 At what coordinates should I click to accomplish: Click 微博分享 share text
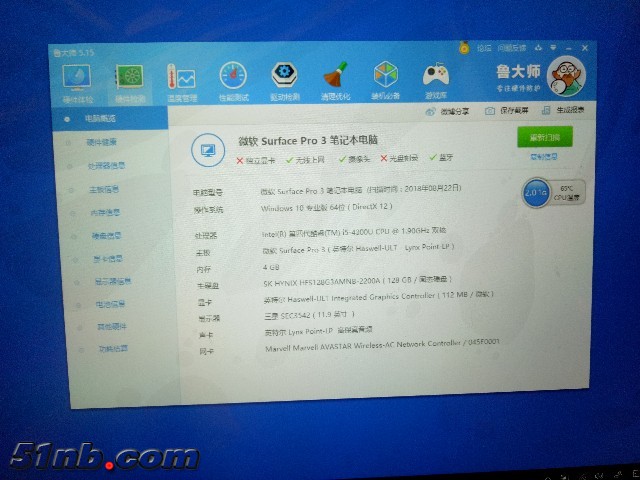click(x=455, y=111)
